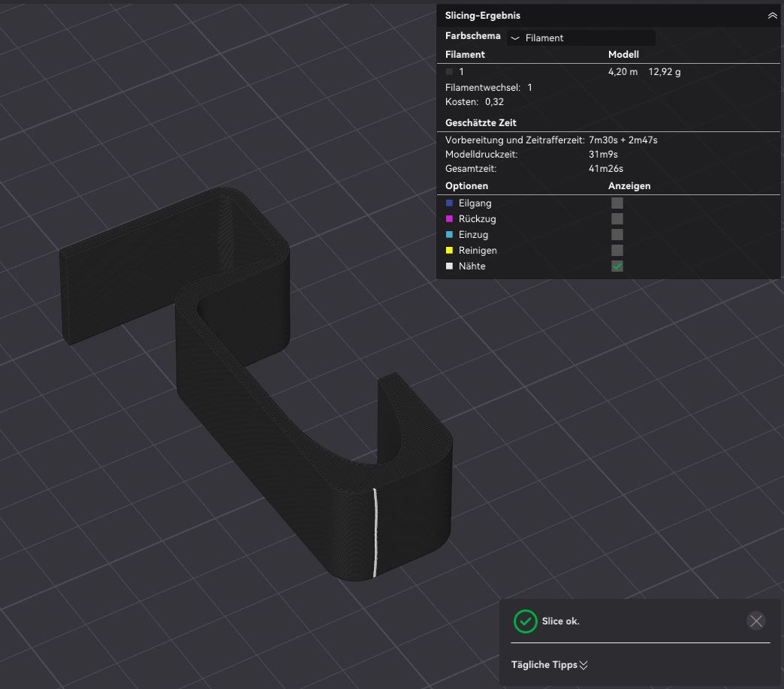Click the green Slice ok checkmark icon
Viewport: 784px width, 689px height.
coord(525,621)
